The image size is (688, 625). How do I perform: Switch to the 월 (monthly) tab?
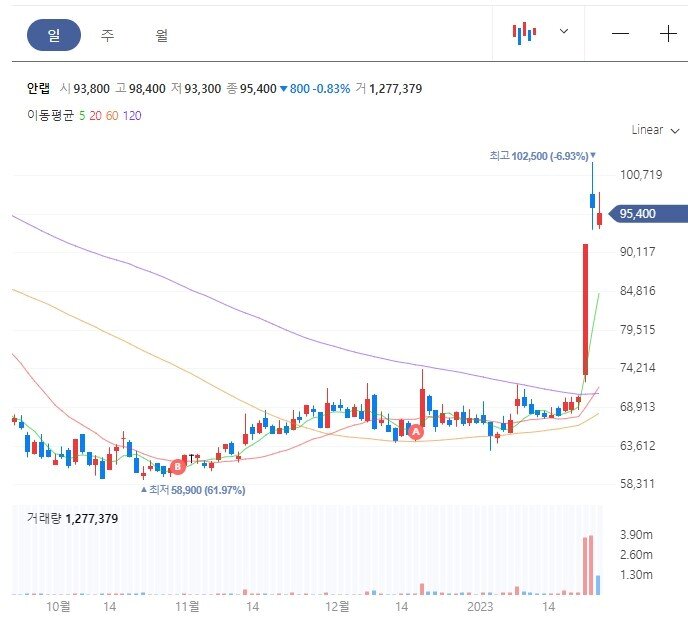(x=161, y=35)
